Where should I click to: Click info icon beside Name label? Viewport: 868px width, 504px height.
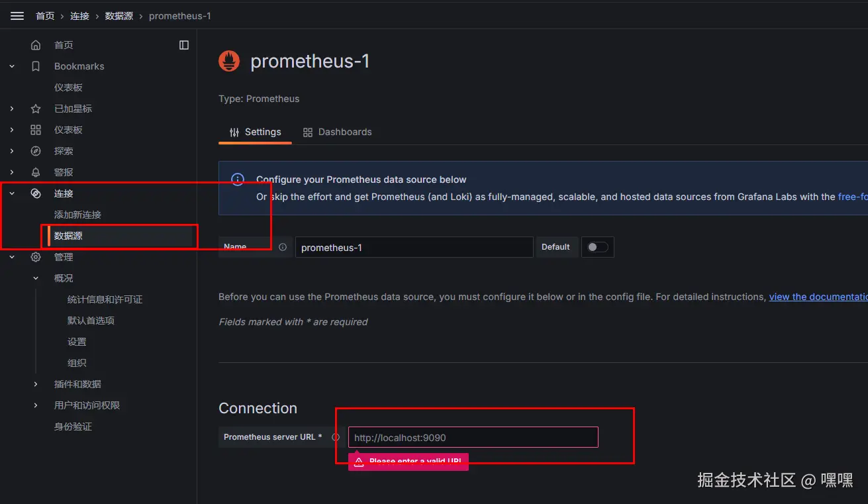click(x=283, y=247)
